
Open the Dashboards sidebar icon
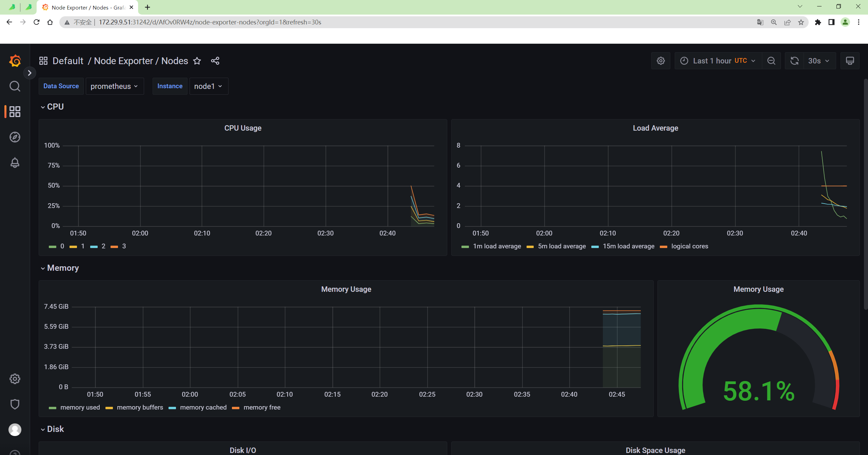click(x=15, y=112)
